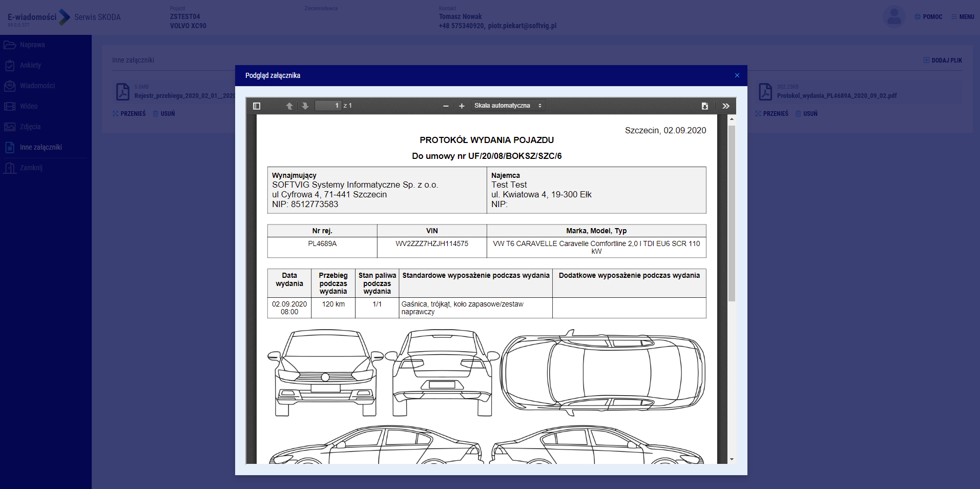980x489 pixels.
Task: Open the MENU hamburger in header
Action: (x=963, y=17)
